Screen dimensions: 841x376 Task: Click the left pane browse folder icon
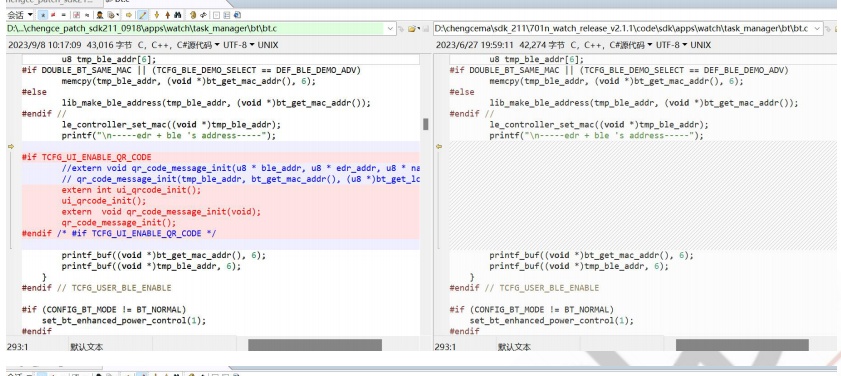(x=411, y=28)
